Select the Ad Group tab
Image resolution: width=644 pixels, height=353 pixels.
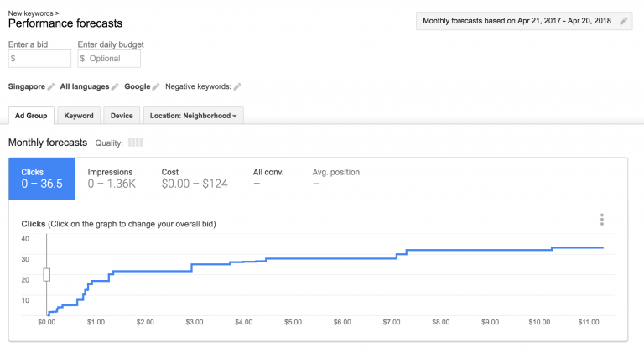tap(31, 116)
